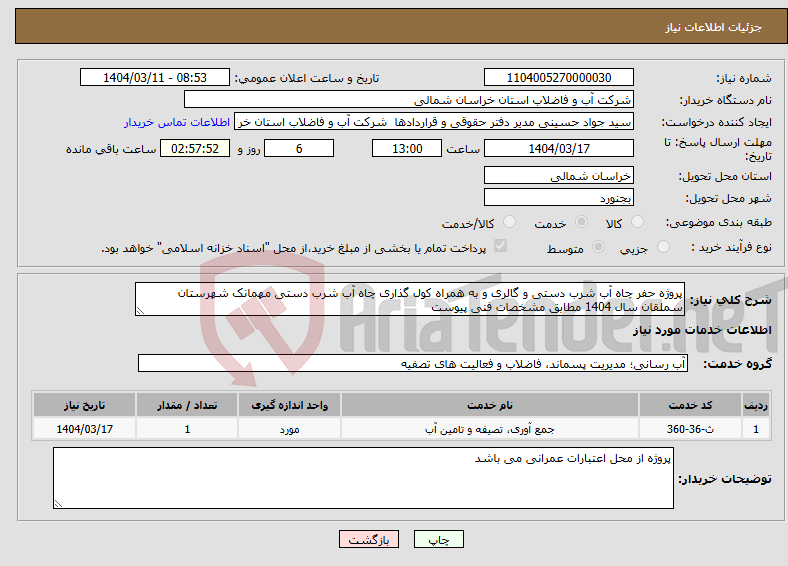Select the کالا/خدمت radio button
The width and height of the screenshot is (788, 566).
pyautogui.click(x=509, y=222)
